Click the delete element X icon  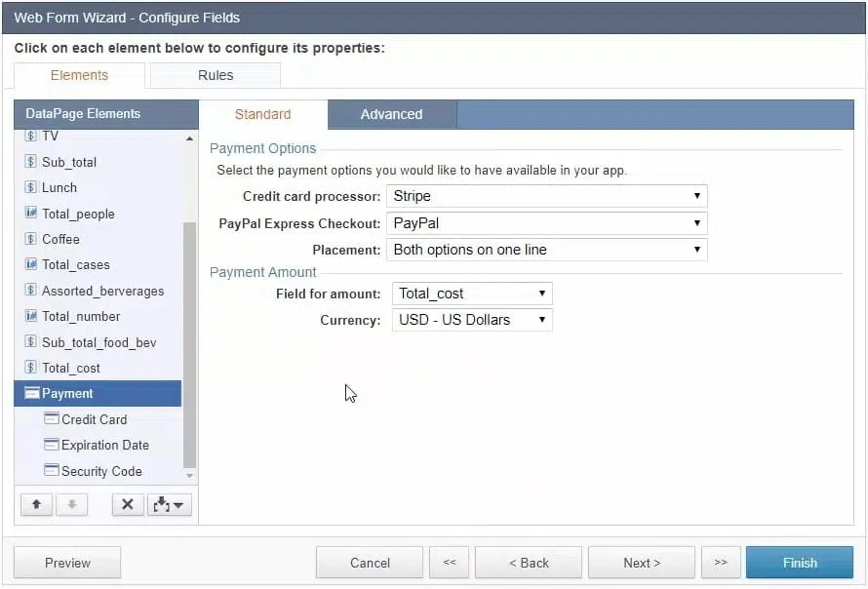[x=127, y=504]
